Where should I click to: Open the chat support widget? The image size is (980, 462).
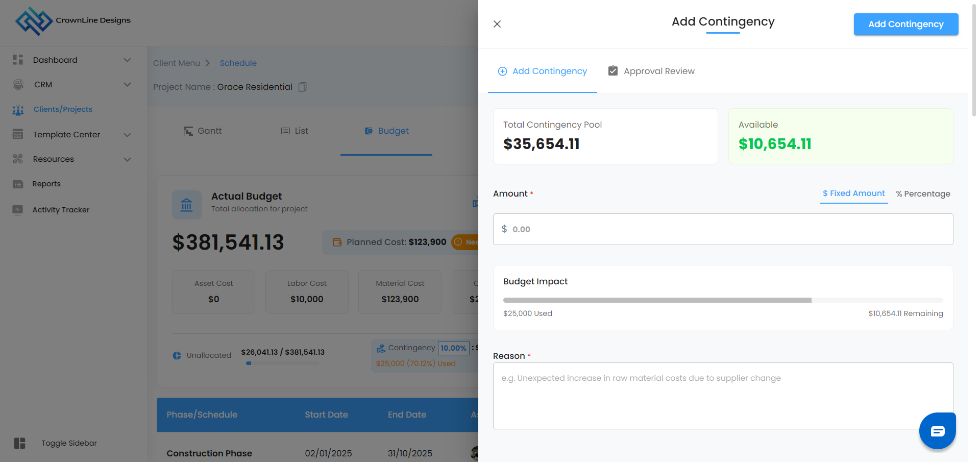coord(938,431)
